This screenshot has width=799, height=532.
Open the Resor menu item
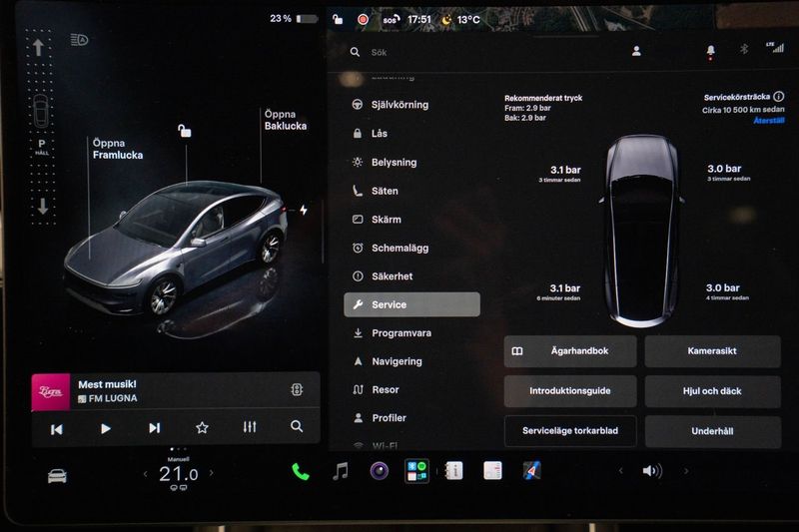click(377, 389)
